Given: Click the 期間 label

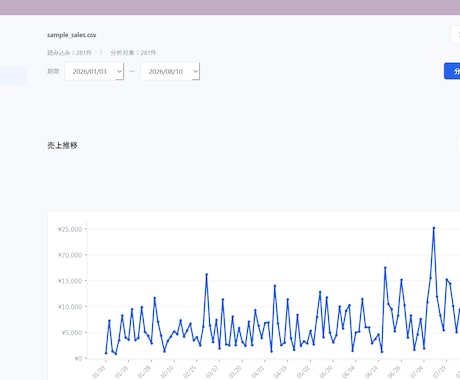Looking at the screenshot, I should point(53,71).
